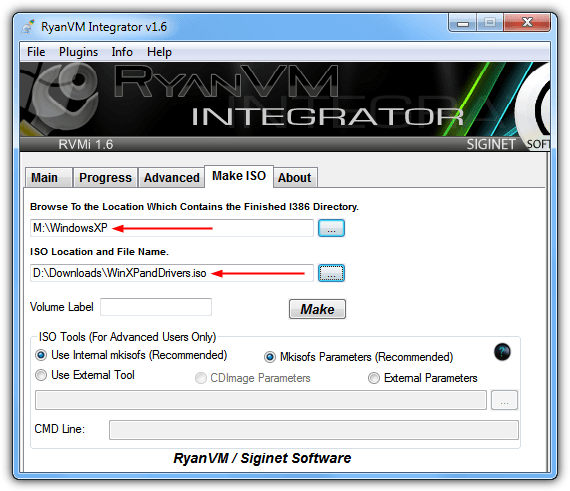
Task: Switch to the Progress tab
Action: tap(105, 178)
